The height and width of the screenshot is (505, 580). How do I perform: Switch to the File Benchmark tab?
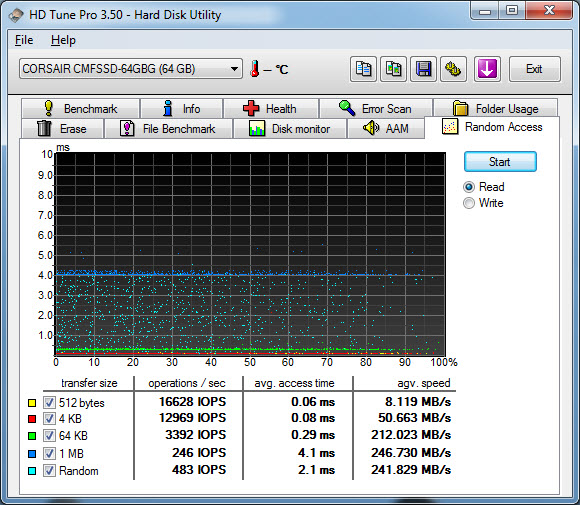(x=169, y=128)
